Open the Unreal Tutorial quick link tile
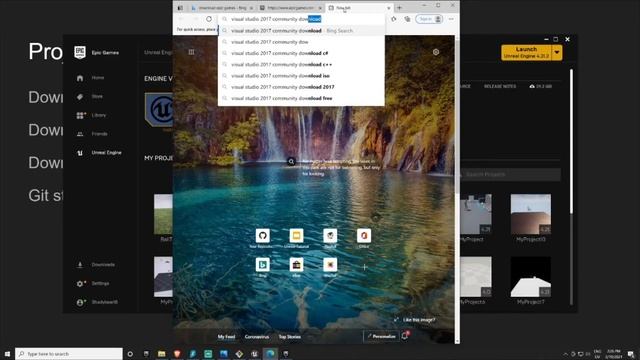640x360 pixels. [296, 236]
